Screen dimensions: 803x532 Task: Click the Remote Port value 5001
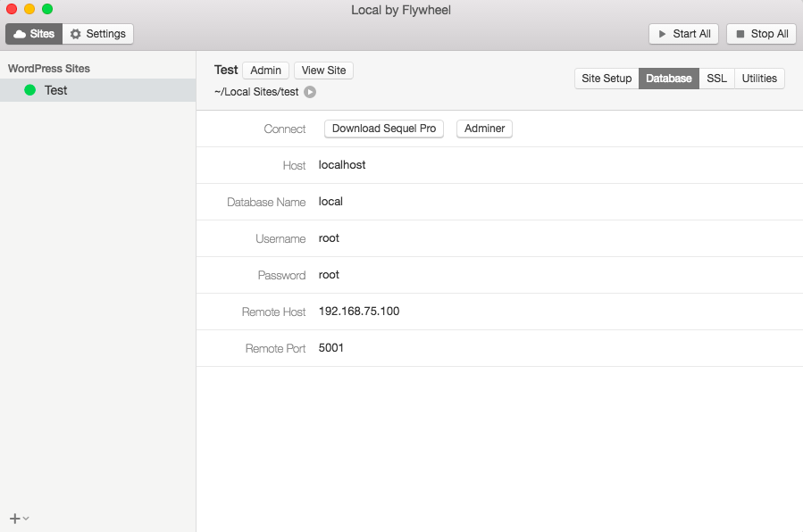(x=330, y=348)
